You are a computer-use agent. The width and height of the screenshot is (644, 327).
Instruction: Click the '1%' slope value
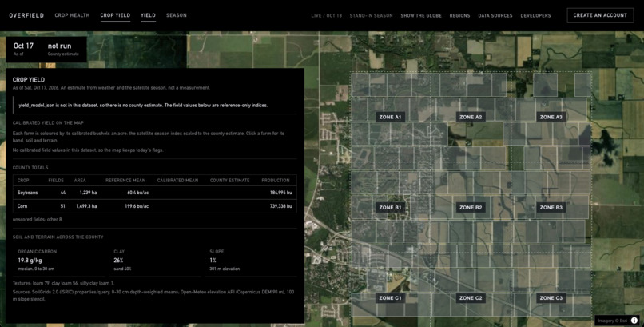(x=213, y=261)
